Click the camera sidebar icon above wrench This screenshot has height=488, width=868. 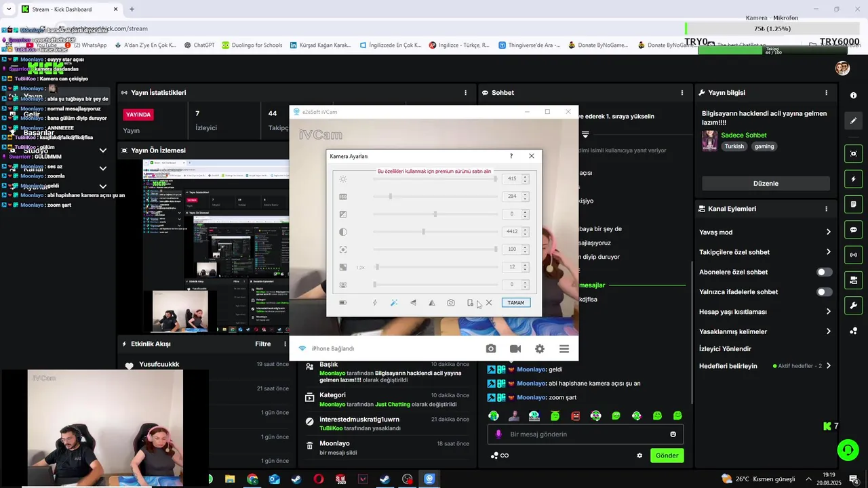coord(853,280)
